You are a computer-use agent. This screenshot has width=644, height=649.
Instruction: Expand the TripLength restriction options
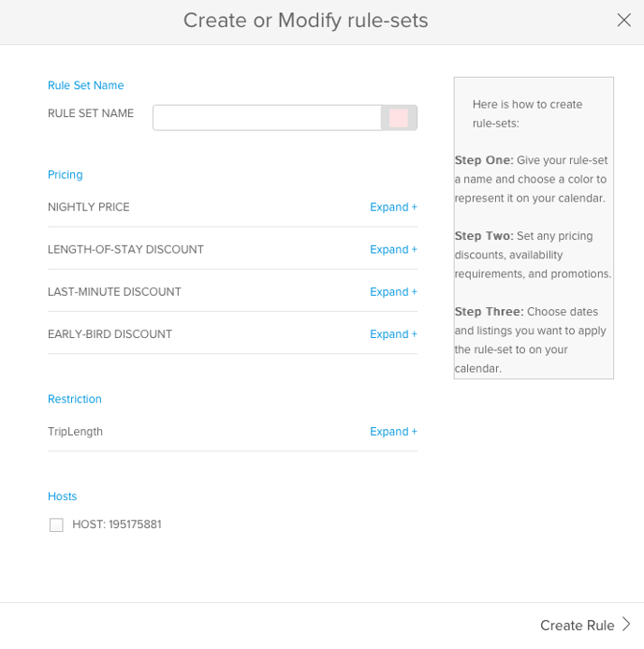393,432
